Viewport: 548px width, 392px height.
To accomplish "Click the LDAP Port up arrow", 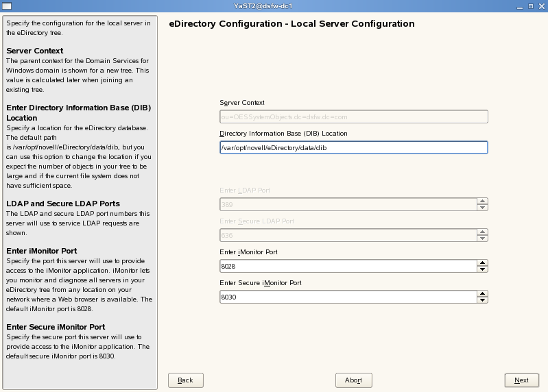I will click(x=483, y=201).
